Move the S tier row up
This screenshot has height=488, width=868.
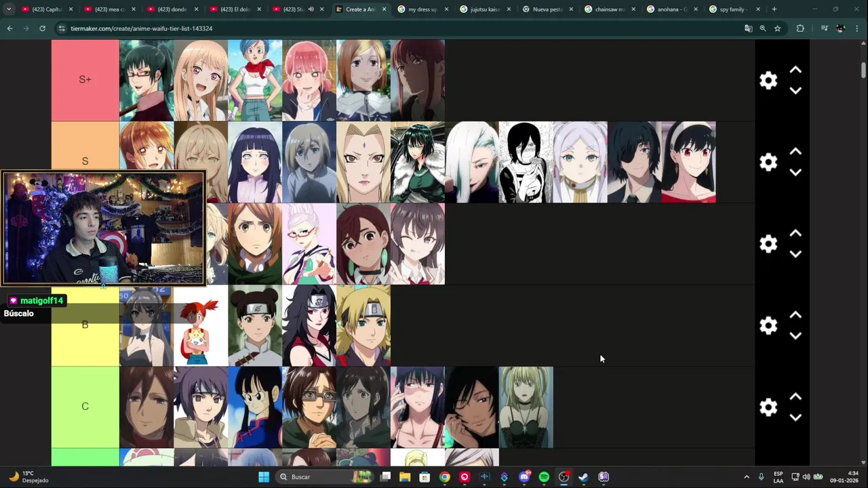click(795, 151)
